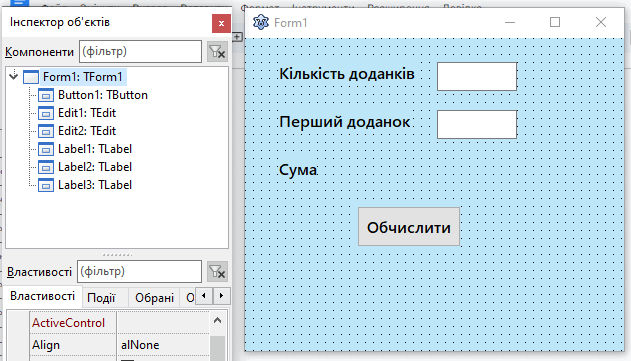Select Form1: TForm1 in component tree
The width and height of the screenshot is (631, 361).
click(x=82, y=77)
